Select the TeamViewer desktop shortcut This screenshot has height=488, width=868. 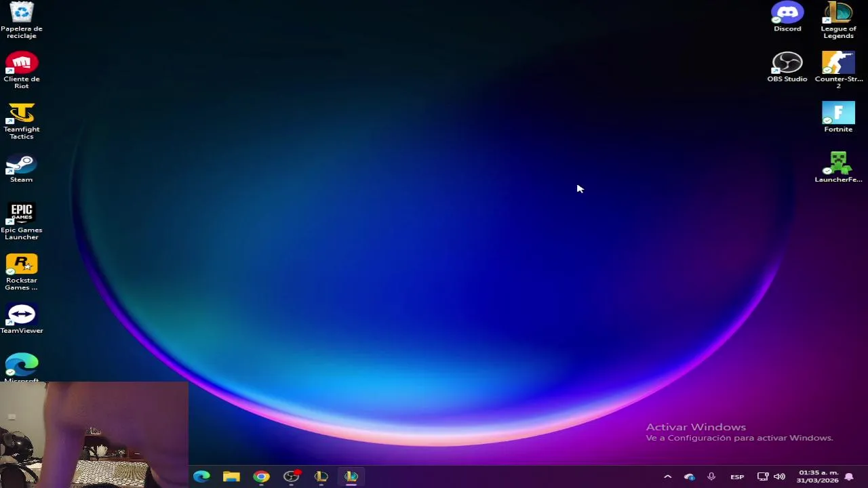[22, 319]
